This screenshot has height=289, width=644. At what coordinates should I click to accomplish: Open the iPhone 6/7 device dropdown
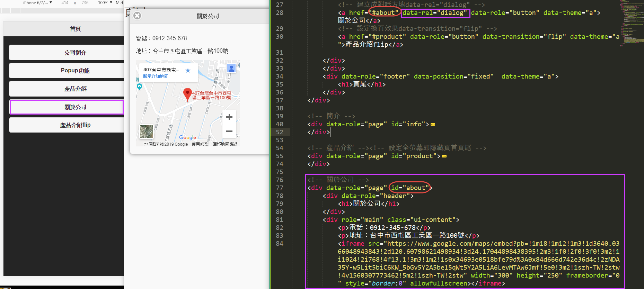pyautogui.click(x=37, y=3)
